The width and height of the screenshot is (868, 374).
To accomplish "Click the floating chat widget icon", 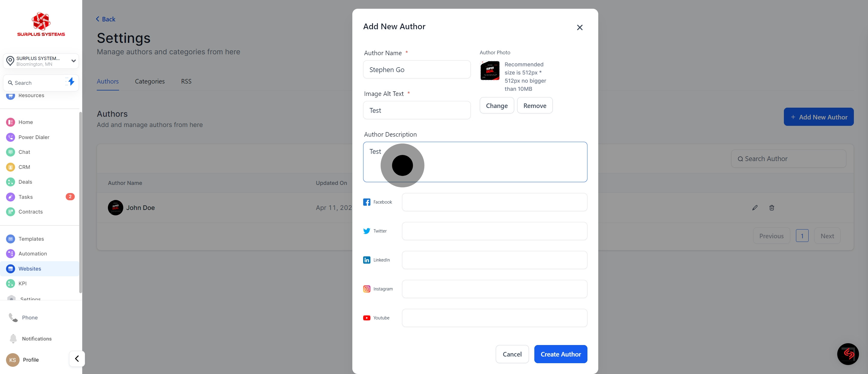I will 848,354.
